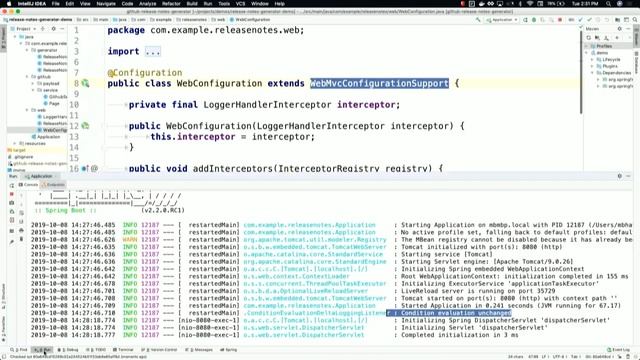Image resolution: width=640 pixels, height=360 pixels.
Task: Click the Search Everywhere magnifier icon
Action: (x=635, y=20)
